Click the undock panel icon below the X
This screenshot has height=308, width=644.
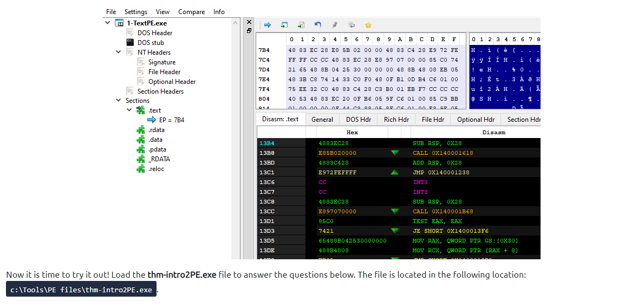249,31
